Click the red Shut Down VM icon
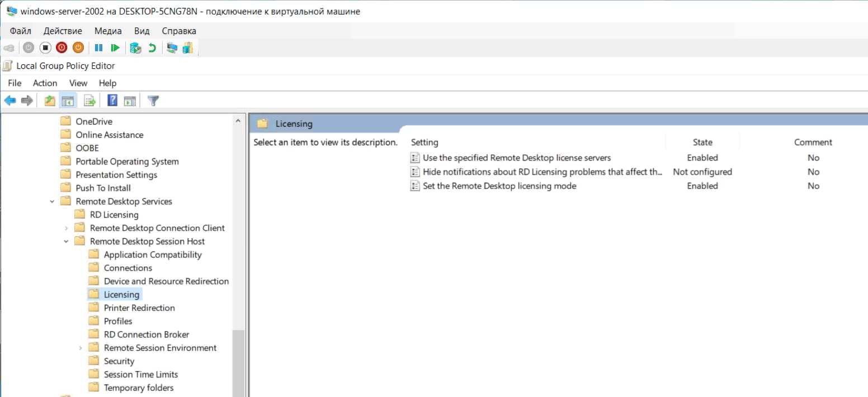 [x=62, y=48]
